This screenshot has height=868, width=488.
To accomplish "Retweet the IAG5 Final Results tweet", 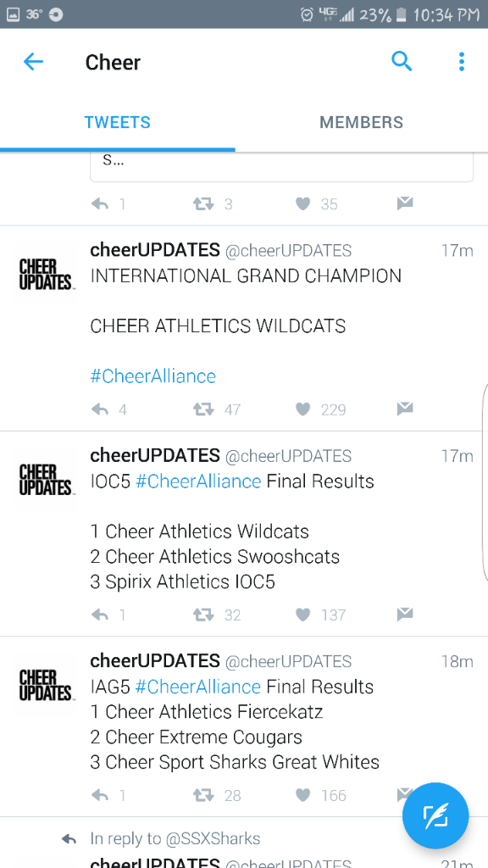I will pyautogui.click(x=203, y=795).
